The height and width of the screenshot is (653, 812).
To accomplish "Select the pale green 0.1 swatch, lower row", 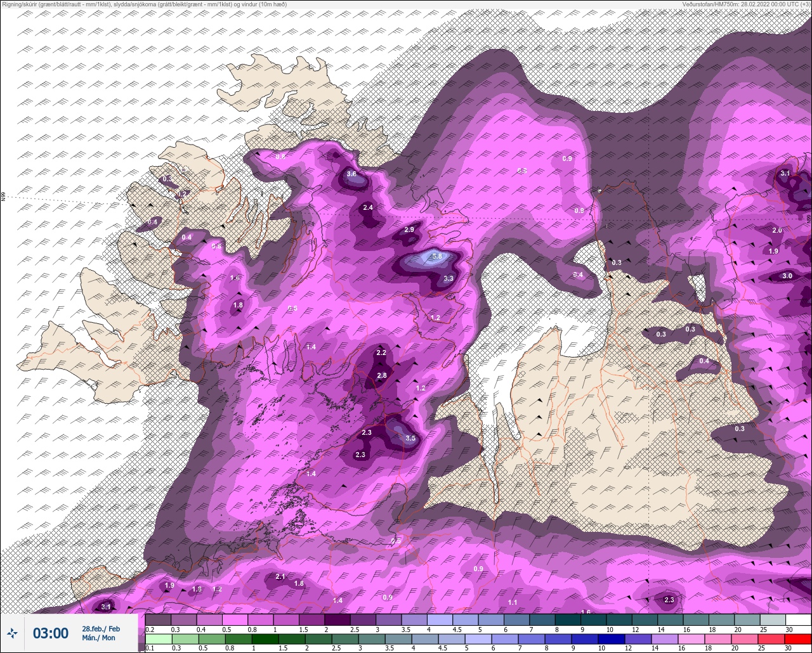I will (159, 639).
